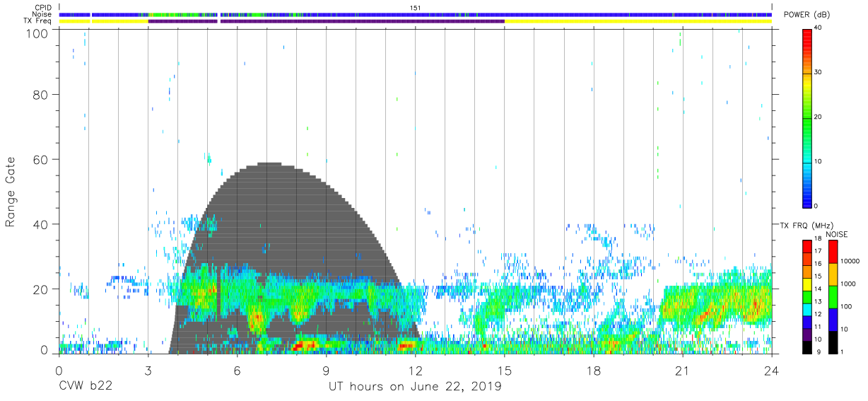Click the 40 tick label on Range Gate axis

(40, 224)
